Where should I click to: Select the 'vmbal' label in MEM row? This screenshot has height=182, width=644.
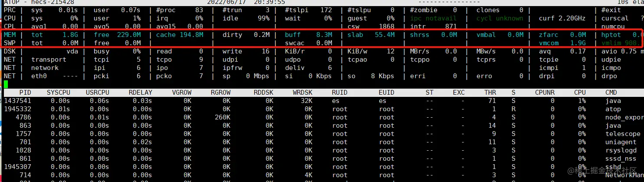coord(485,35)
